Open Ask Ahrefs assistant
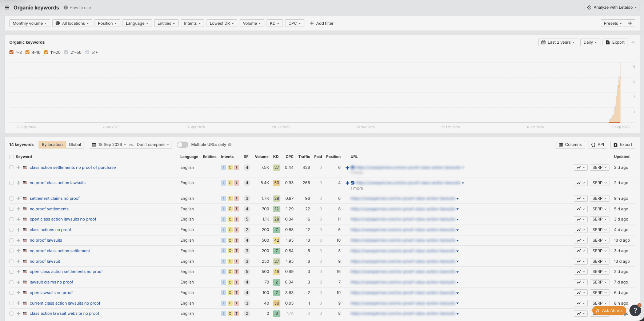The image size is (644, 321). (609, 310)
